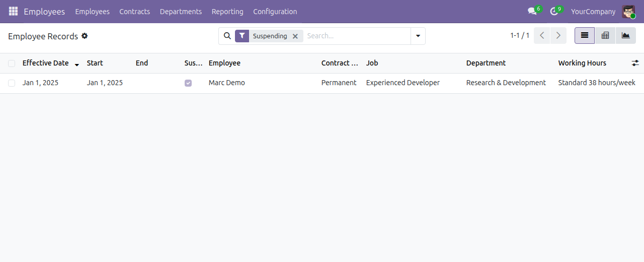The image size is (644, 262).
Task: Open the conversations chat icon
Action: 532,11
